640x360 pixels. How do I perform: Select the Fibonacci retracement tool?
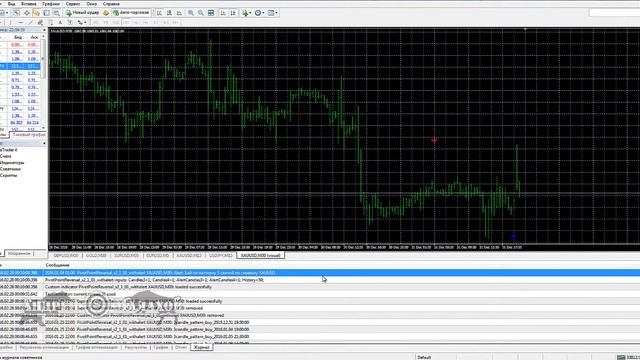pos(50,22)
